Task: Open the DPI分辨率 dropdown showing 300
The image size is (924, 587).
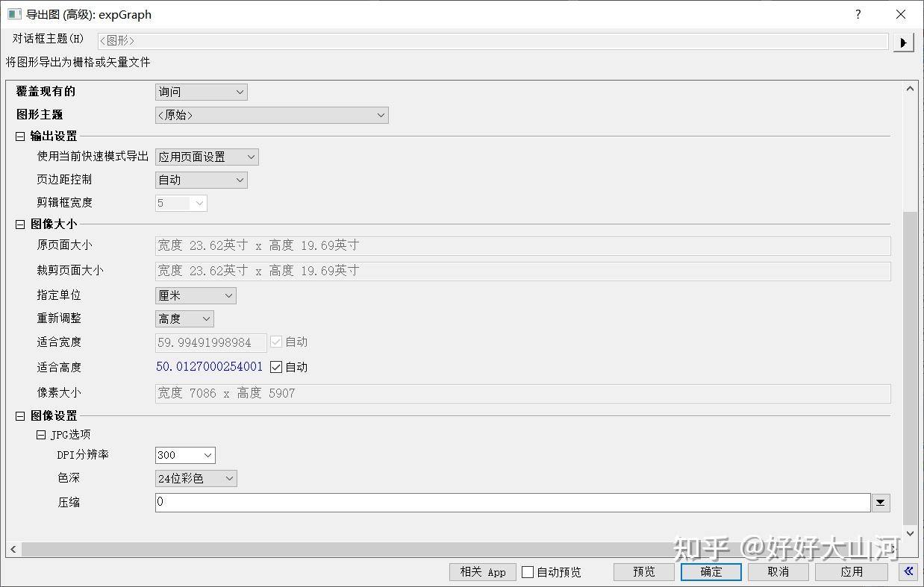Action: tap(208, 455)
